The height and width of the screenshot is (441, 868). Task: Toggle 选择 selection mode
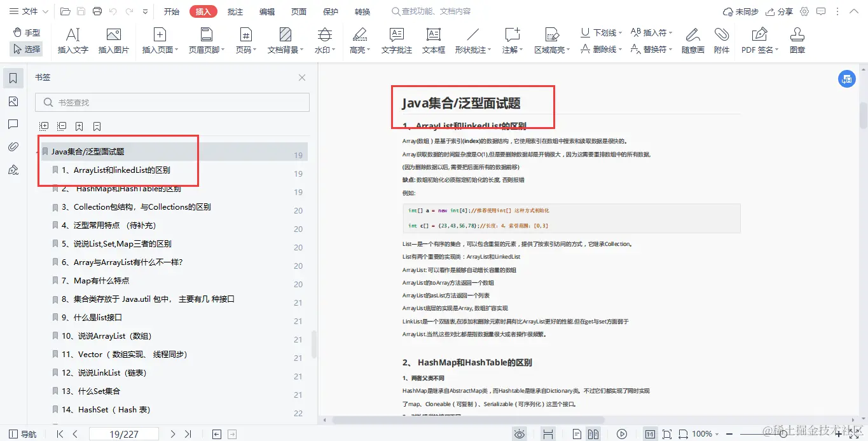pos(26,48)
